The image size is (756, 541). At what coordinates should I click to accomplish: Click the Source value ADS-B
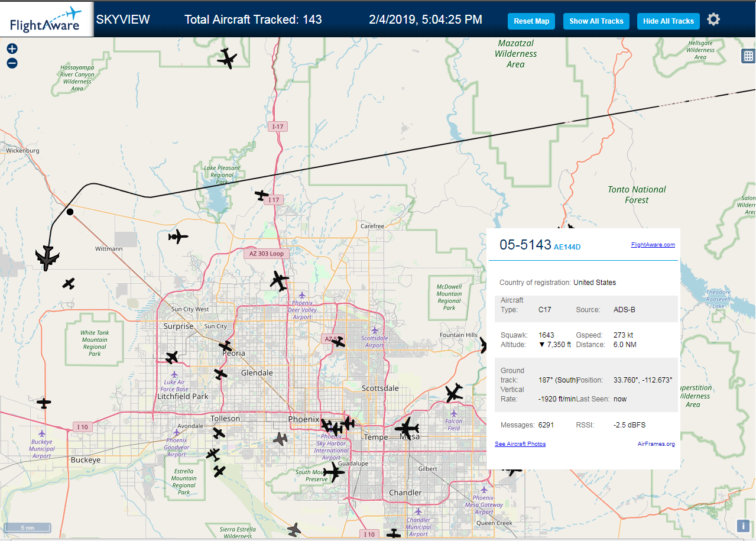tap(624, 309)
